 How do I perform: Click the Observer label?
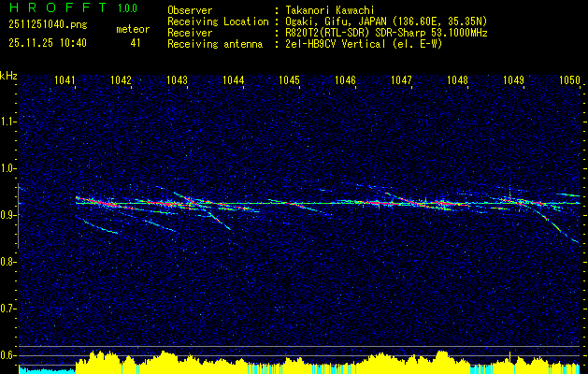coord(190,10)
